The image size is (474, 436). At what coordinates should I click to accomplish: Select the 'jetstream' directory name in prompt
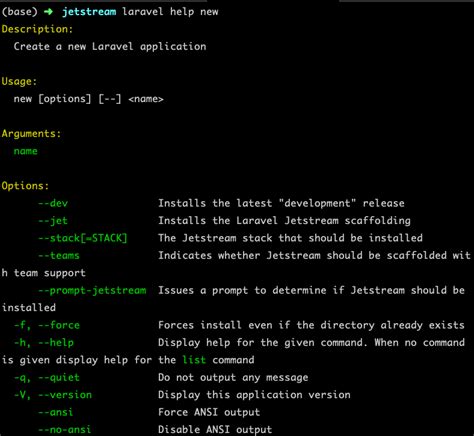point(89,12)
